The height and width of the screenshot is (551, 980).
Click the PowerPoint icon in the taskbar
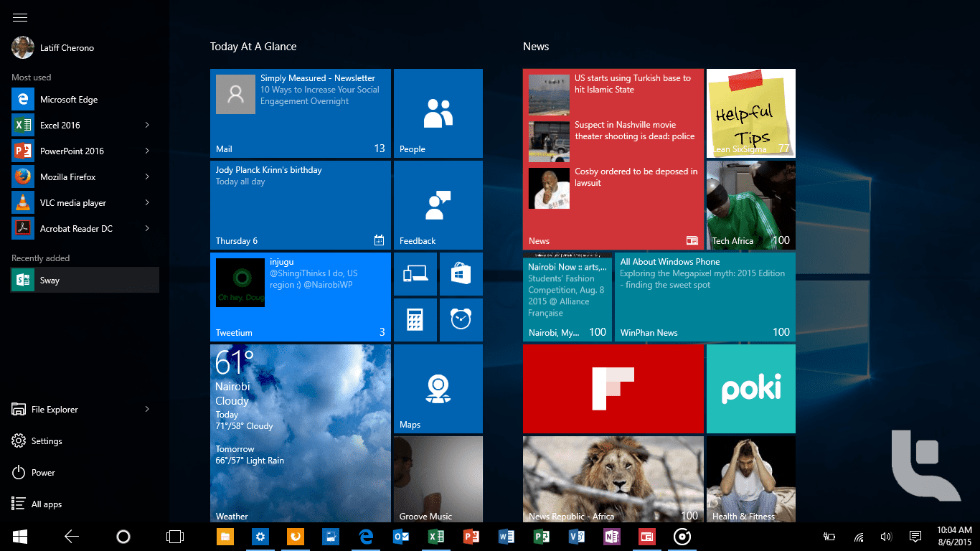pos(471,537)
